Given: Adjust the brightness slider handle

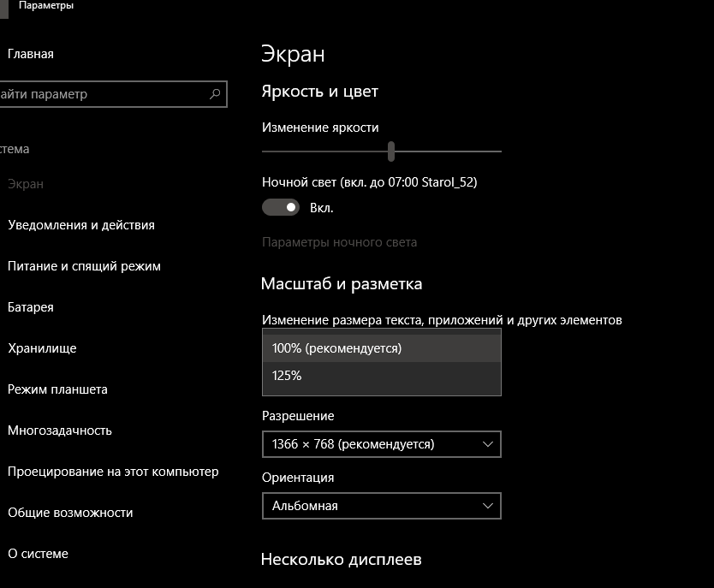Looking at the screenshot, I should pyautogui.click(x=390, y=151).
